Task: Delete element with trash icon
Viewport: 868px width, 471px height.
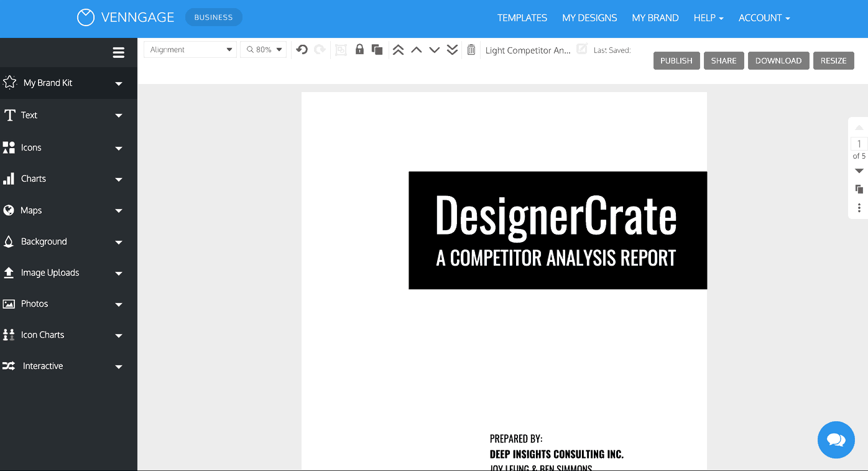Action: (471, 50)
